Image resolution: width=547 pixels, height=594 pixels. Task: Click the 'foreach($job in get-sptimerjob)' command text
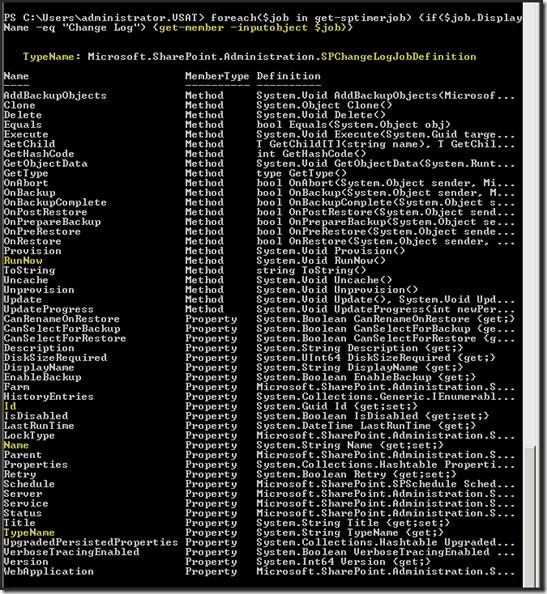pos(311,18)
